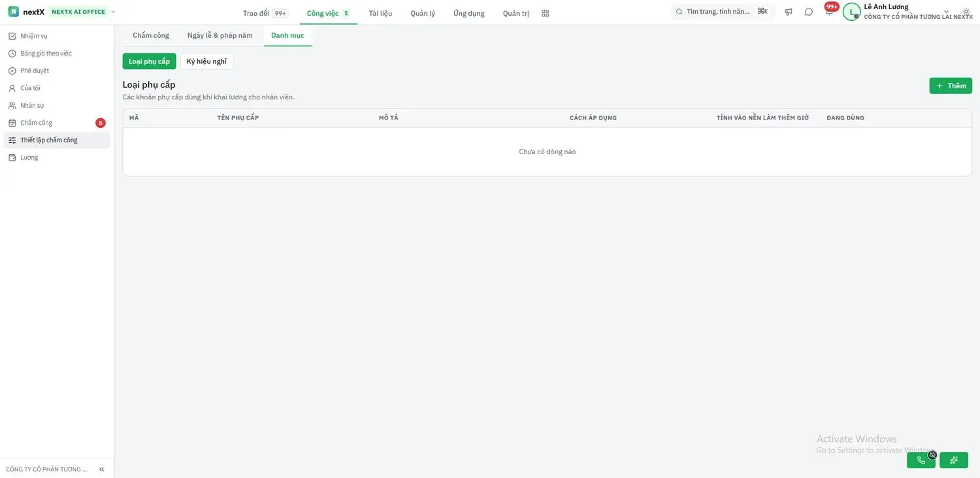
Task: Toggle the light/dark theme sun icon
Action: click(x=966, y=12)
